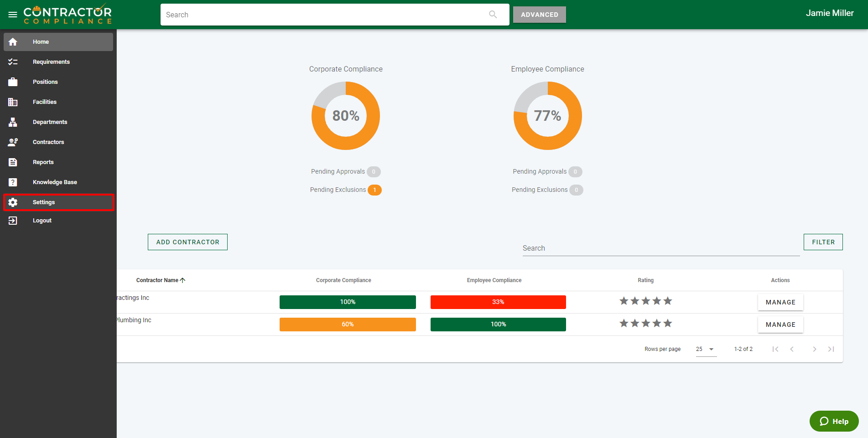Open the Rows per page dropdown

(706, 349)
